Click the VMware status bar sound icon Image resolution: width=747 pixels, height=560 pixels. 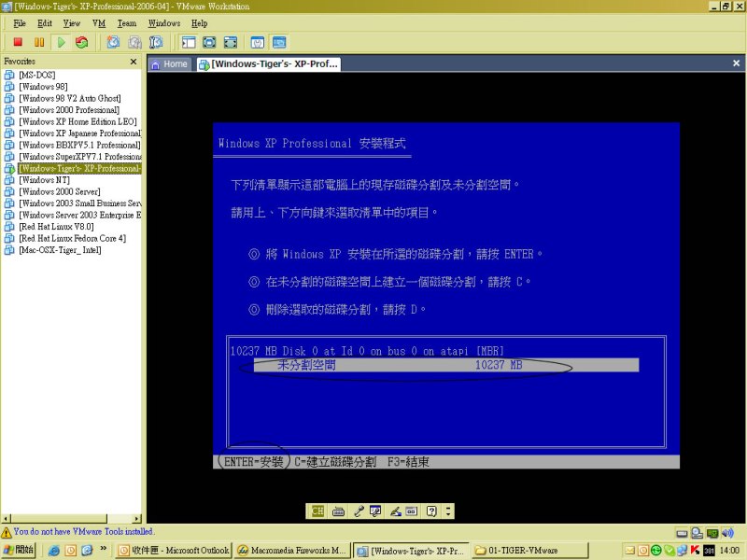tap(727, 533)
